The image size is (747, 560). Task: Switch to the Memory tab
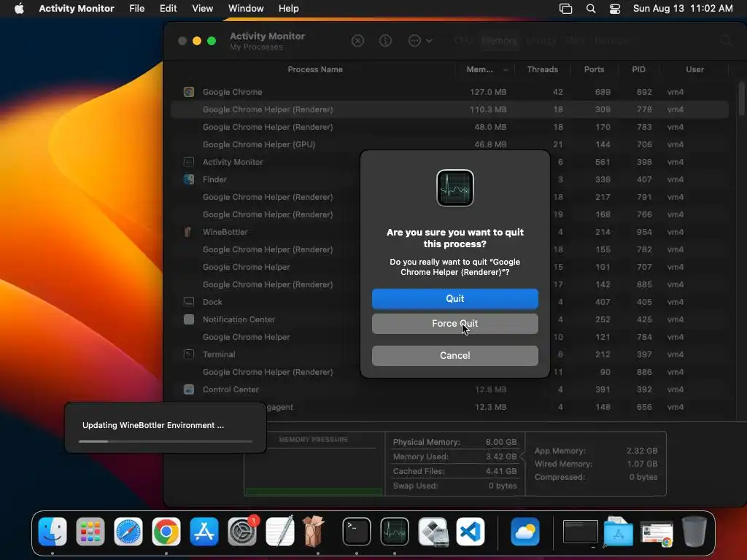pyautogui.click(x=499, y=41)
